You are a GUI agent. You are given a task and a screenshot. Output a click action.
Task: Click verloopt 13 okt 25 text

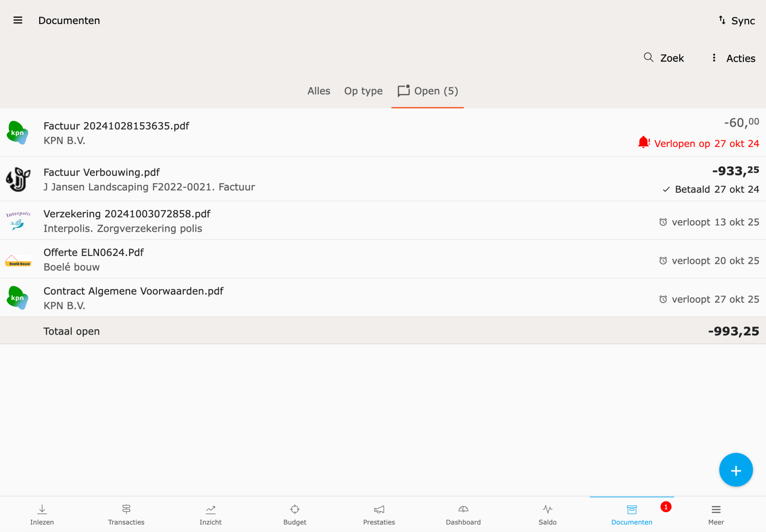[x=715, y=222]
